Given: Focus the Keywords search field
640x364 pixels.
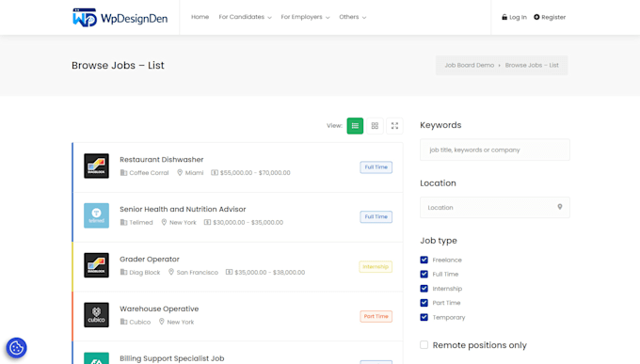Looking at the screenshot, I should coord(495,150).
